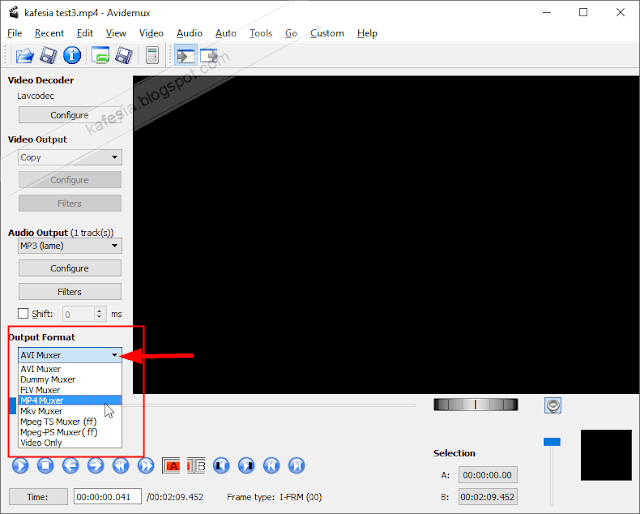Image resolution: width=640 pixels, height=514 pixels.
Task: Go to the previous frame
Action: [71, 465]
